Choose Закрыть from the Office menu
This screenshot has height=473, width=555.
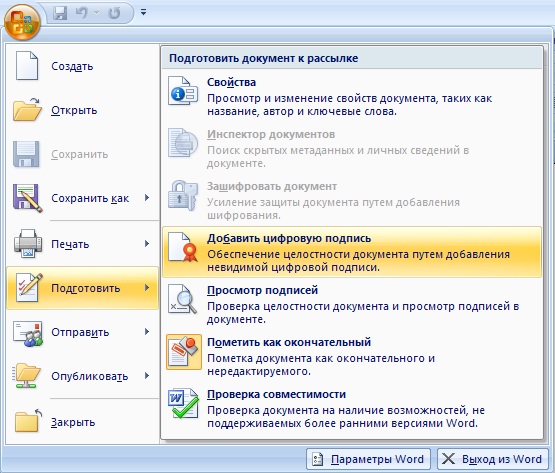point(82,422)
